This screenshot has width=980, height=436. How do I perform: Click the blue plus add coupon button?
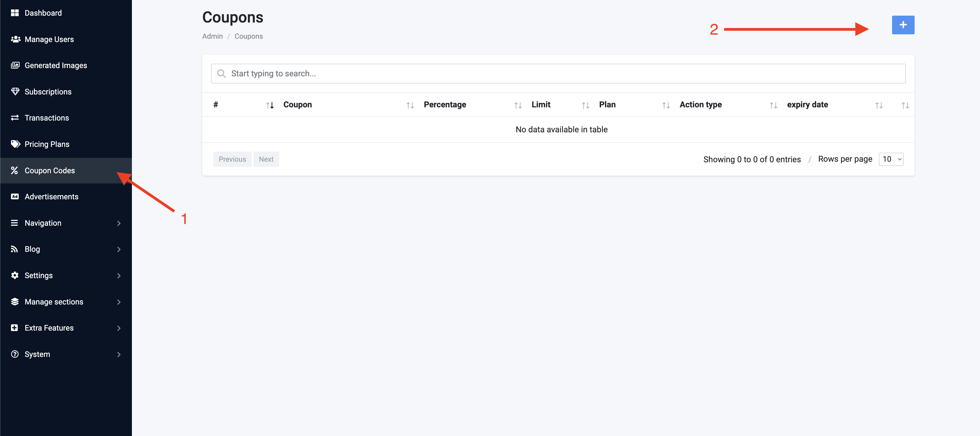click(x=903, y=25)
